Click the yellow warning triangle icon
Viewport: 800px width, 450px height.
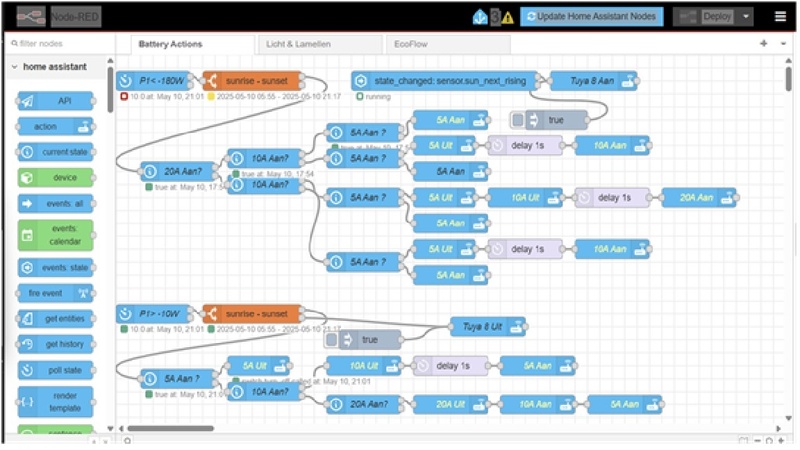point(508,18)
